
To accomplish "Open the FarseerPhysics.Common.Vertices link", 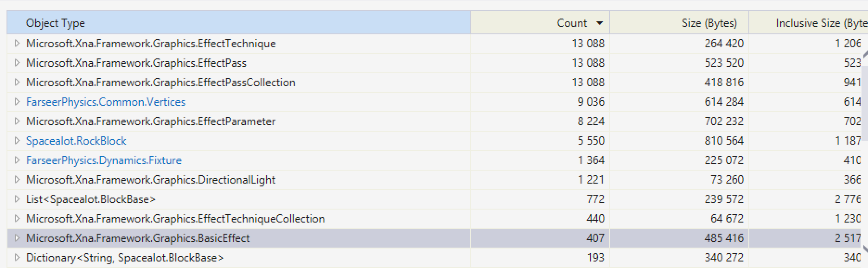I will (x=106, y=102).
